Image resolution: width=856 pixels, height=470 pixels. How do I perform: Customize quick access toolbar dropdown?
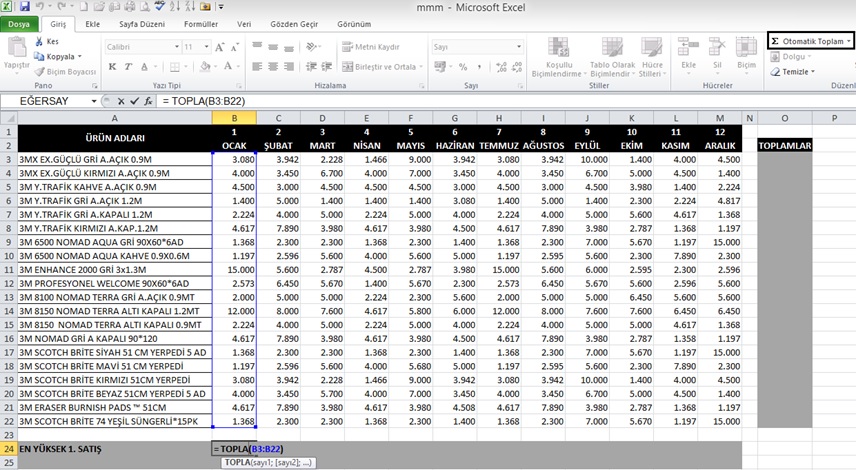pos(221,7)
